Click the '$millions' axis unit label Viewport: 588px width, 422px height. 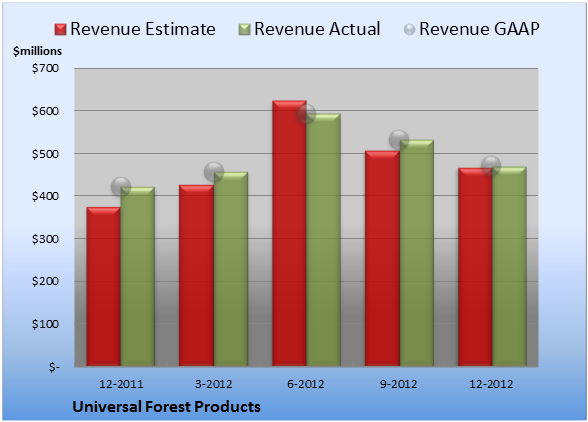[38, 51]
